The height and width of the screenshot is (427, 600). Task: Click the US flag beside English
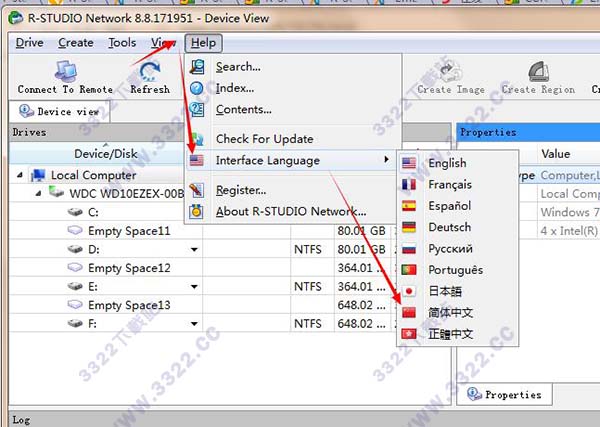pyautogui.click(x=409, y=163)
